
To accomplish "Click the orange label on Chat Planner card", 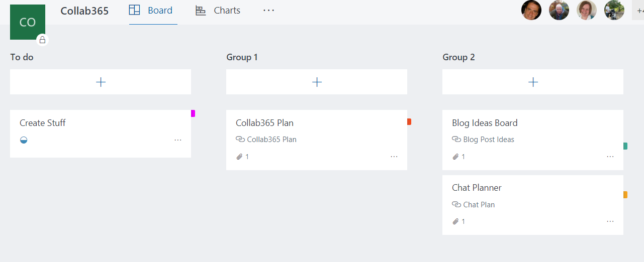I will pos(625,195).
